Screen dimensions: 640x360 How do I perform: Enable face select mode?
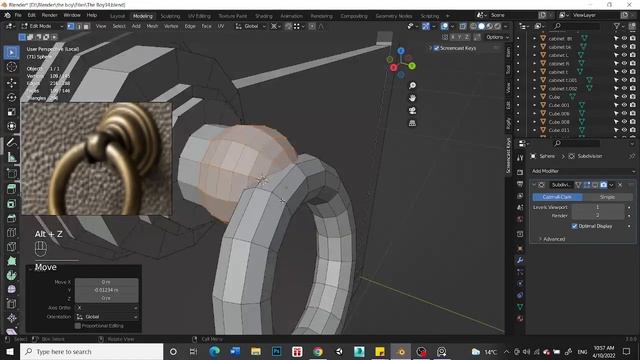[x=86, y=26]
